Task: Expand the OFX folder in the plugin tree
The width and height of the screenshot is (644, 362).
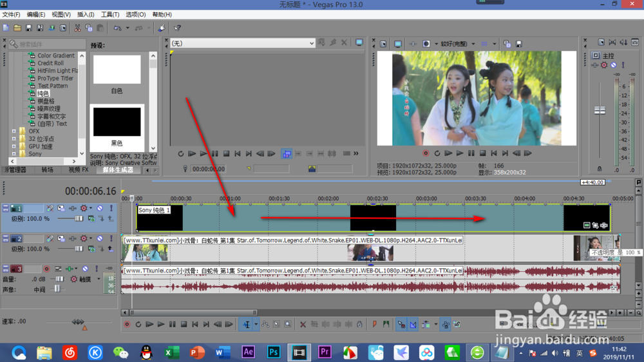Action: tap(14, 131)
